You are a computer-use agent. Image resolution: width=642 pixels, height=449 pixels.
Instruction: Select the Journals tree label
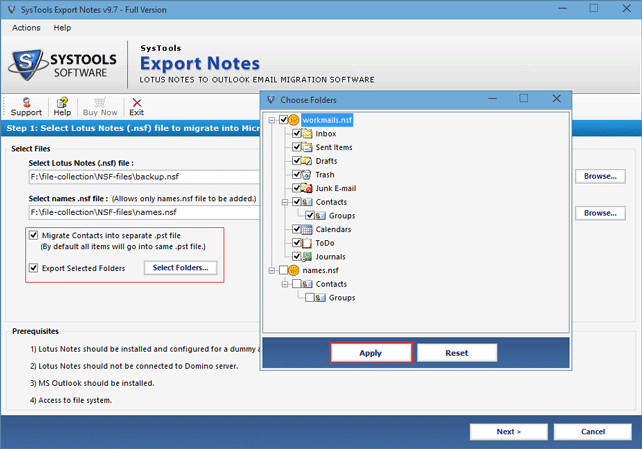(330, 257)
